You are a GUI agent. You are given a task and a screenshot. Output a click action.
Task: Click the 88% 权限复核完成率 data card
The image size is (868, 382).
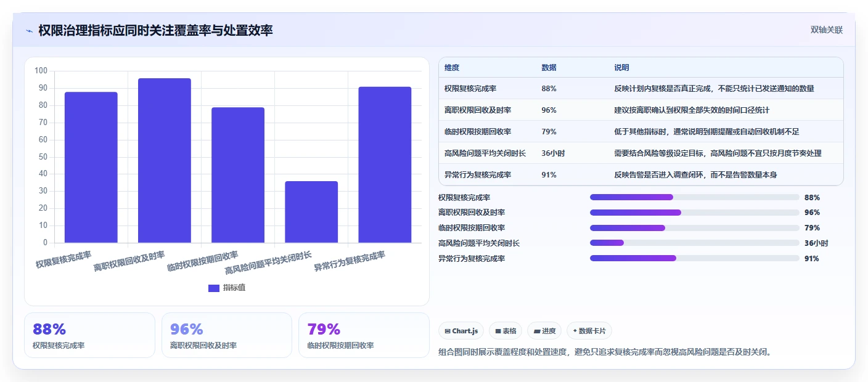coord(89,335)
